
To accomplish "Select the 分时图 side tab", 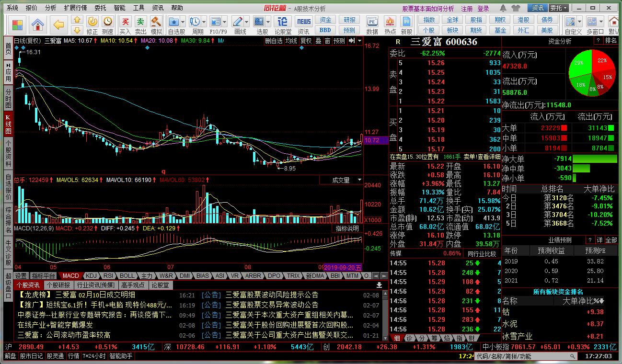I will tap(8, 98).
